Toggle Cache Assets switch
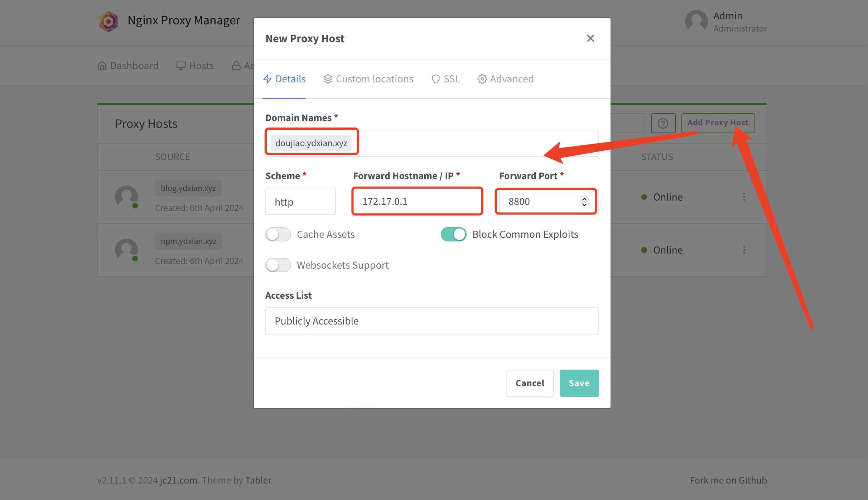Viewport: 868px width, 500px height. click(278, 235)
